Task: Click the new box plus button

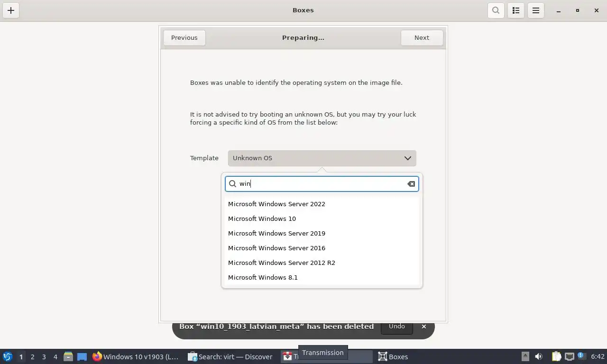Action: (x=11, y=10)
